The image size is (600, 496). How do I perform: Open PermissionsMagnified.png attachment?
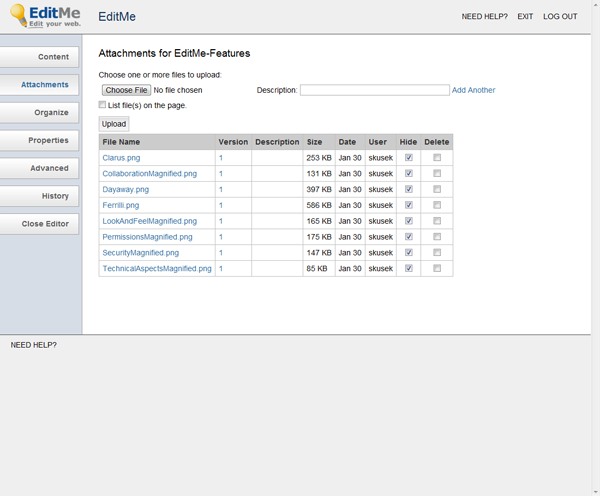(x=147, y=237)
